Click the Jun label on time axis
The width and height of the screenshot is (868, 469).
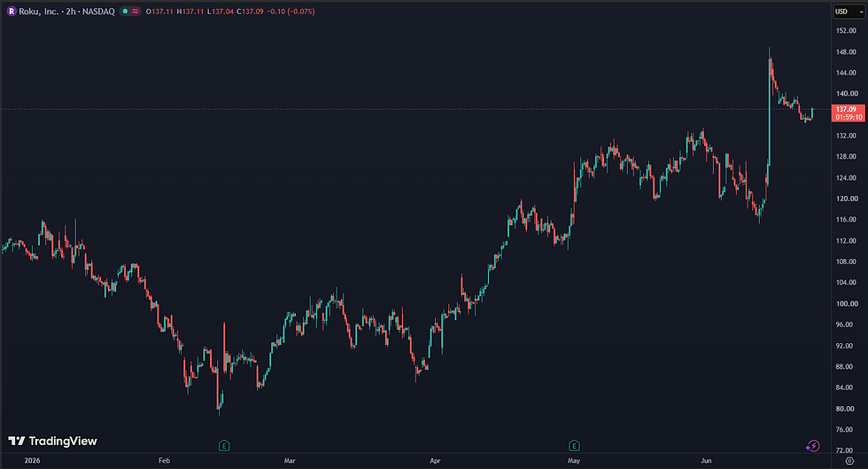[706, 460]
